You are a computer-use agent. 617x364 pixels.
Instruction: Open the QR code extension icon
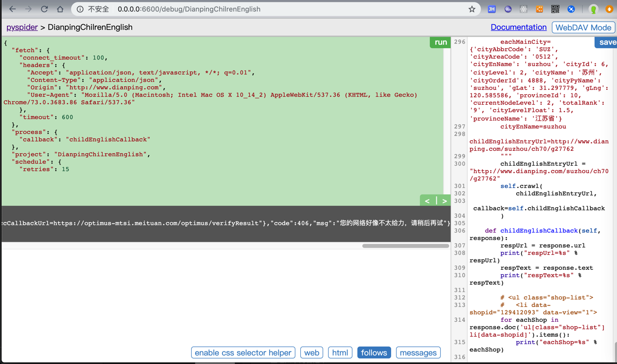555,9
